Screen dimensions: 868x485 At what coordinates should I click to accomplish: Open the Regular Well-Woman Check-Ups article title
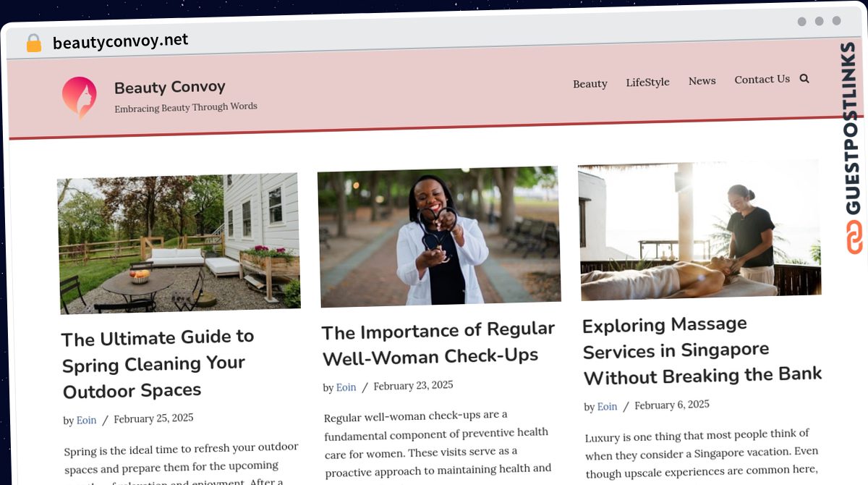[x=438, y=344]
